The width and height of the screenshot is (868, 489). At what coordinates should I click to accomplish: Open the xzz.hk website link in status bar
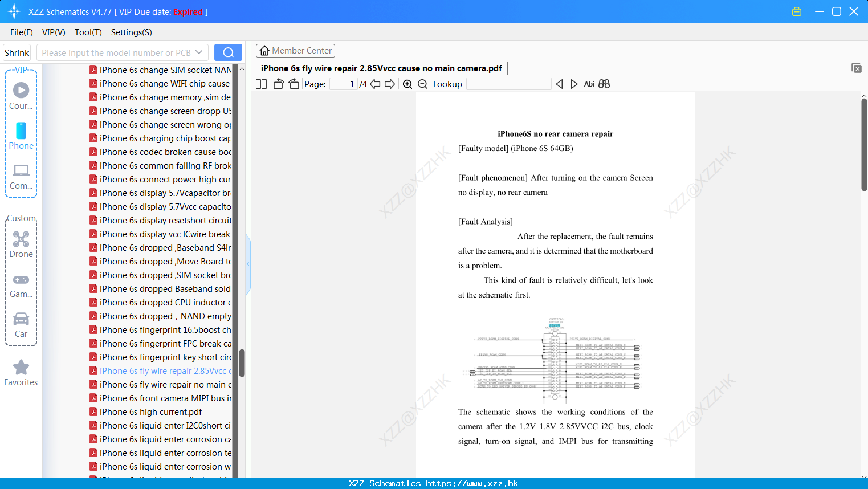point(472,483)
